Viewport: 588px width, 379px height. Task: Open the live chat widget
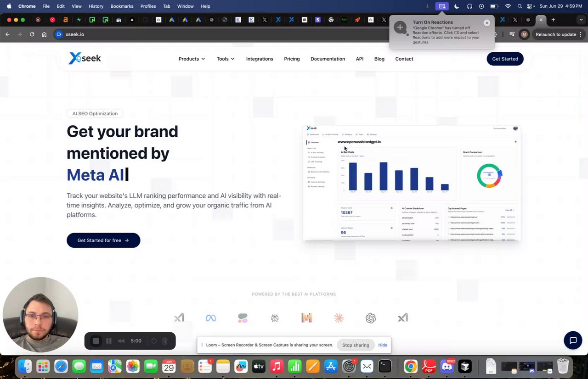[573, 340]
